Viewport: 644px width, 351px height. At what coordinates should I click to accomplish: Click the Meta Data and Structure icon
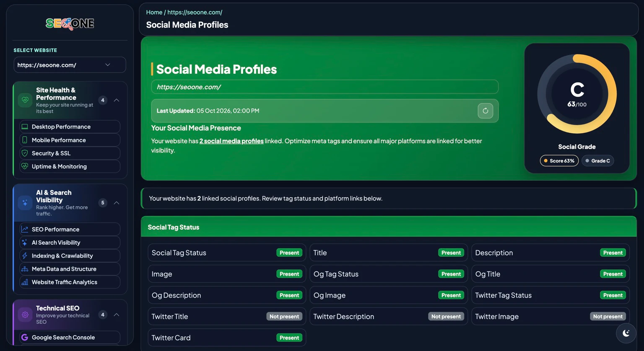pyautogui.click(x=25, y=269)
